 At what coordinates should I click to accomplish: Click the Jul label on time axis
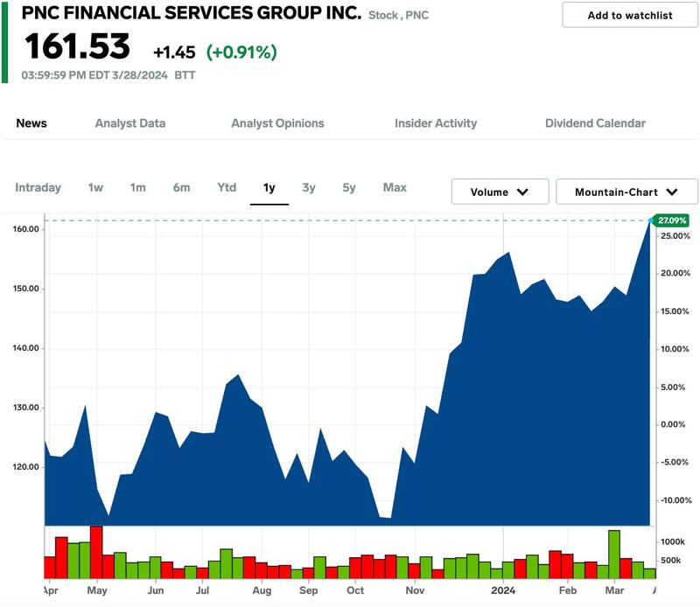coord(202,590)
